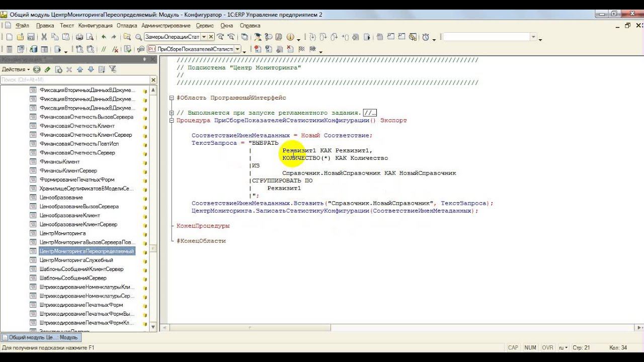
Task: Click the Open file toolbar icon
Action: point(20,37)
